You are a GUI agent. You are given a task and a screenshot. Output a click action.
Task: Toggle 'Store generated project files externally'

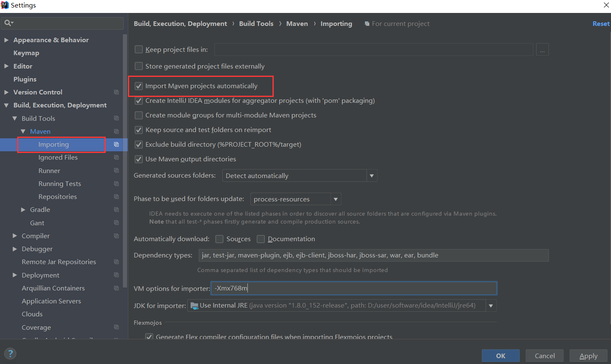[x=139, y=66]
